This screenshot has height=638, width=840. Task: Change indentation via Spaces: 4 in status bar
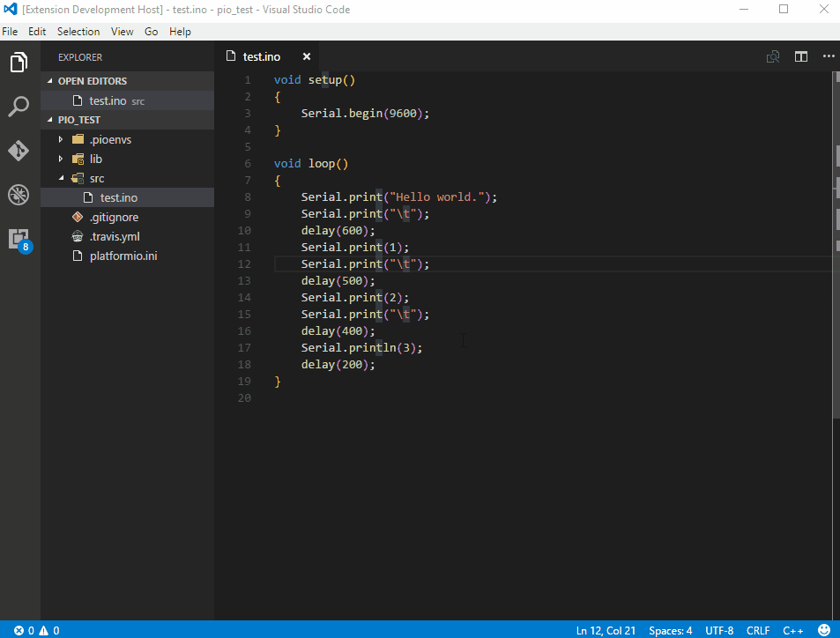coord(670,630)
